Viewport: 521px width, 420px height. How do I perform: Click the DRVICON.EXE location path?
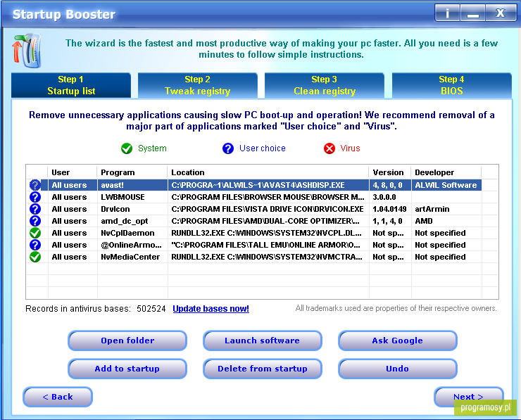[x=268, y=209]
